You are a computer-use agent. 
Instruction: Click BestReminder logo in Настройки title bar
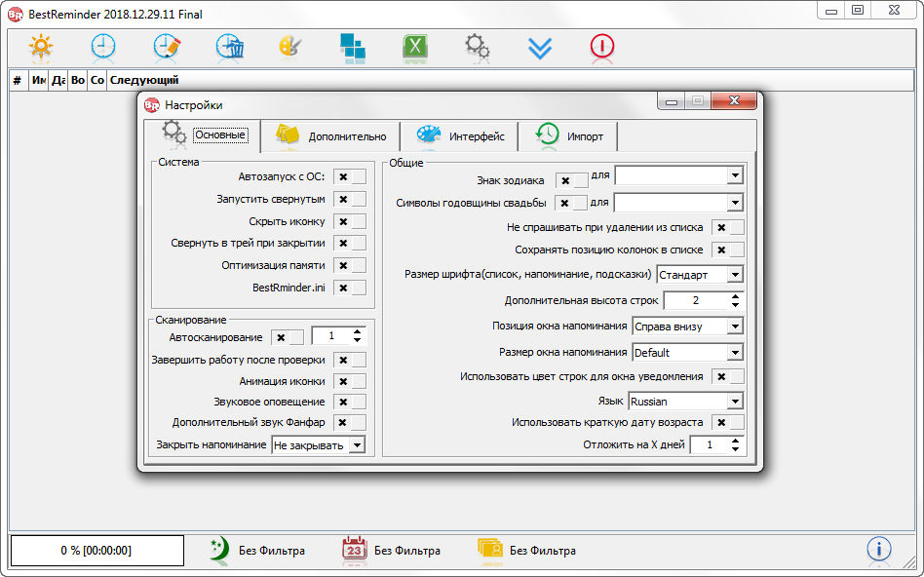pos(152,105)
